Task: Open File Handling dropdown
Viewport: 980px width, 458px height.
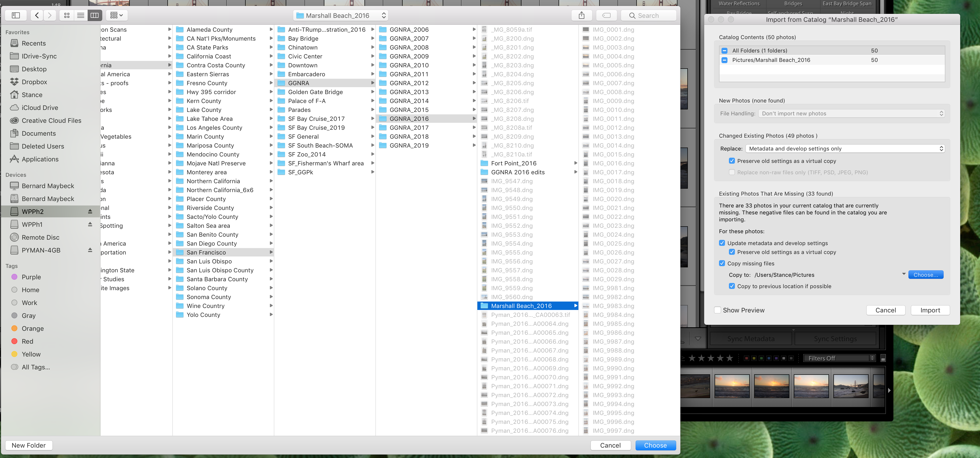Action: [851, 113]
